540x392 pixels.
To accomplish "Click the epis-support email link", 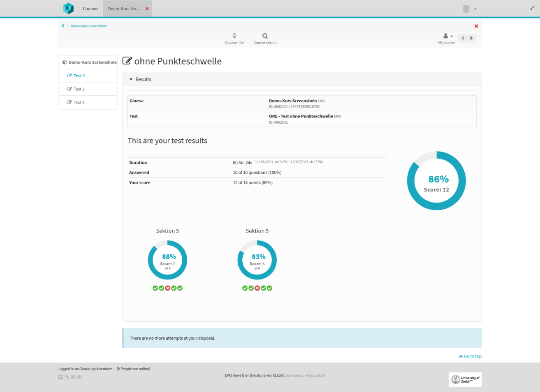I will tap(306, 375).
